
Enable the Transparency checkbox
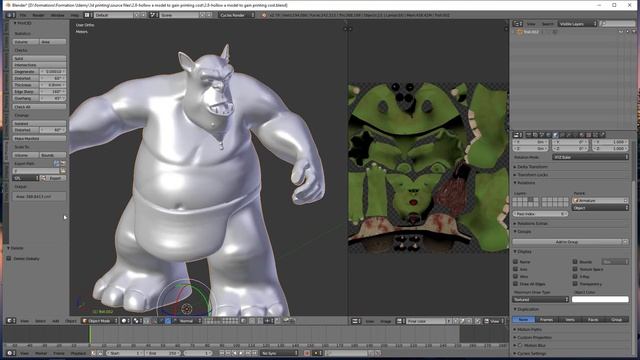pyautogui.click(x=575, y=284)
